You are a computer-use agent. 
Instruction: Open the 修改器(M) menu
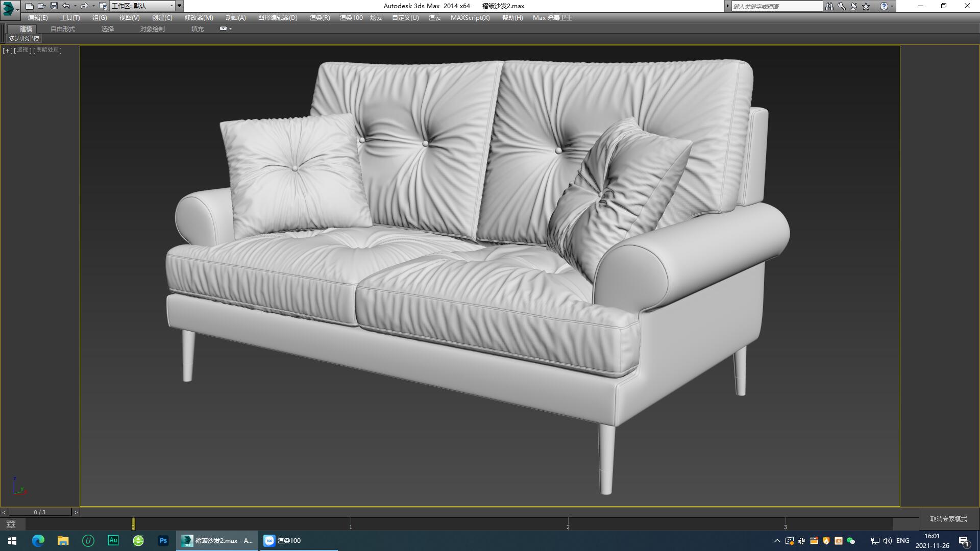pos(199,18)
